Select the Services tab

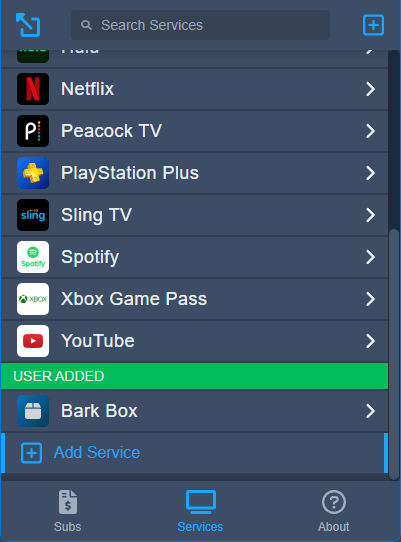200,511
